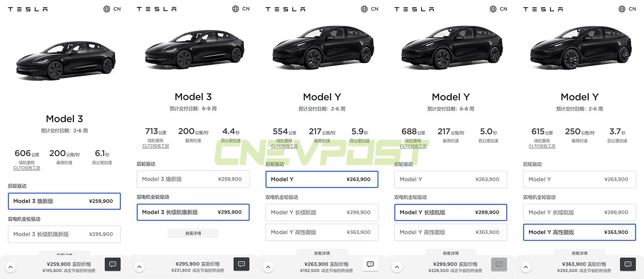The width and height of the screenshot is (644, 279).
Task: Click the globe icon next to CN on second panel
Action: pyautogui.click(x=234, y=9)
